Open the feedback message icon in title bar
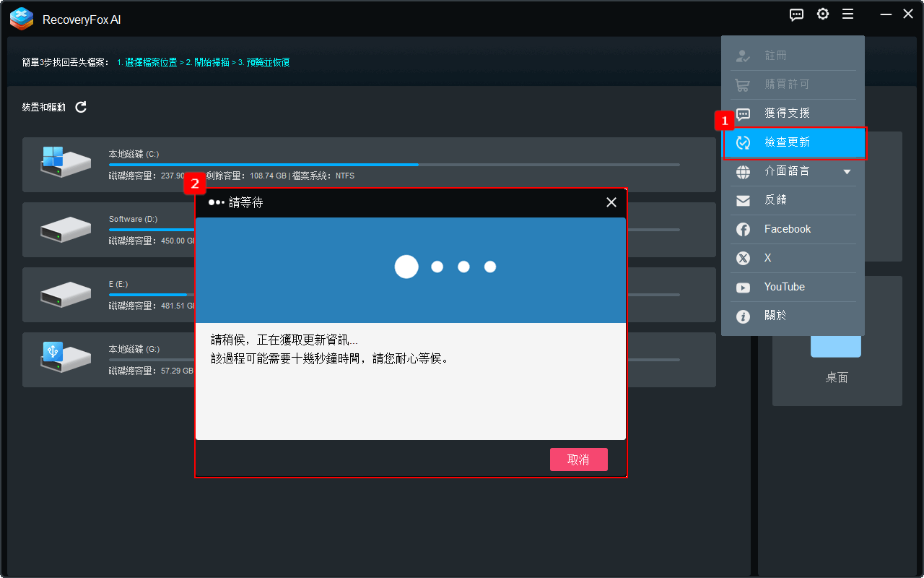This screenshot has height=578, width=924. click(796, 14)
